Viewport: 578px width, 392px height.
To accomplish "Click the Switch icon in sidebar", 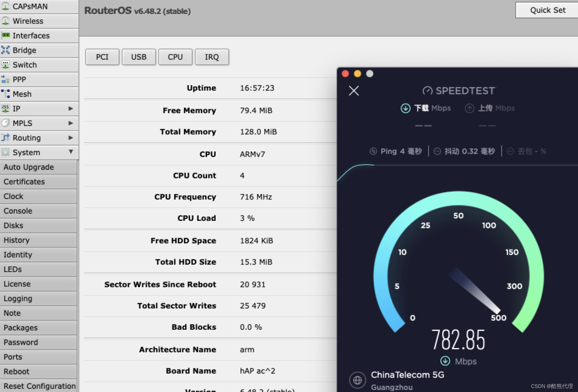I will 6,65.
